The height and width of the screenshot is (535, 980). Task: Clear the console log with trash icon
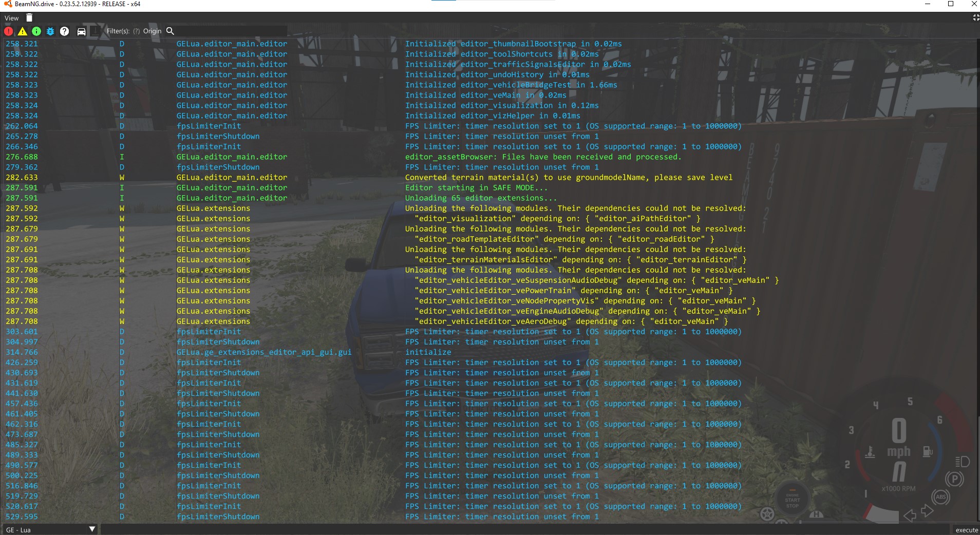coord(29,18)
